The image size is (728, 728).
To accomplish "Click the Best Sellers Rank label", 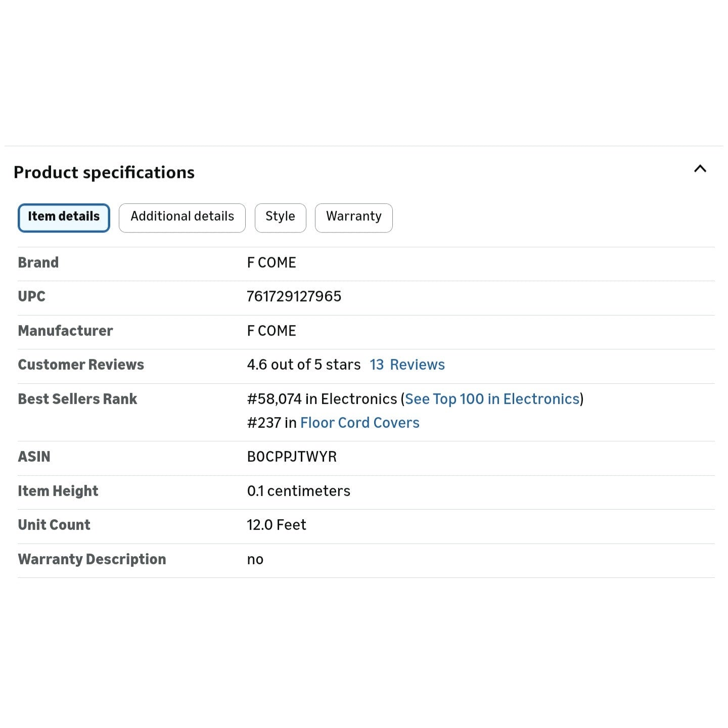I will tap(77, 399).
